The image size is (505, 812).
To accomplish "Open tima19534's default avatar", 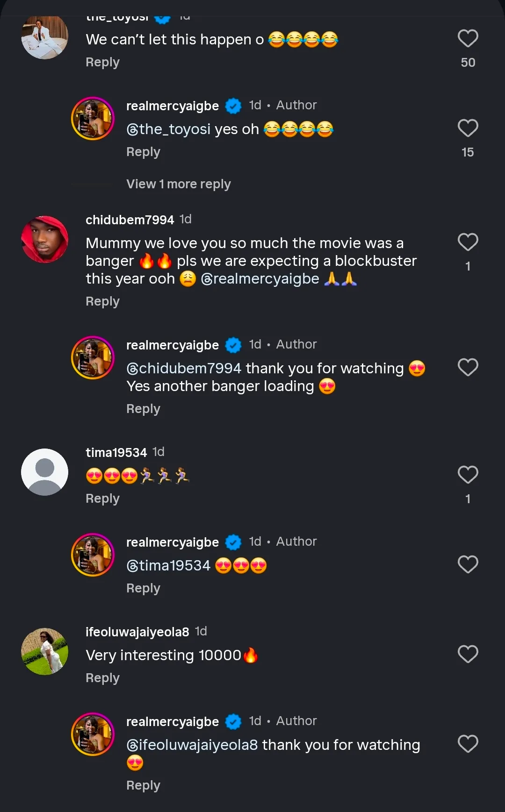I will coord(45,472).
